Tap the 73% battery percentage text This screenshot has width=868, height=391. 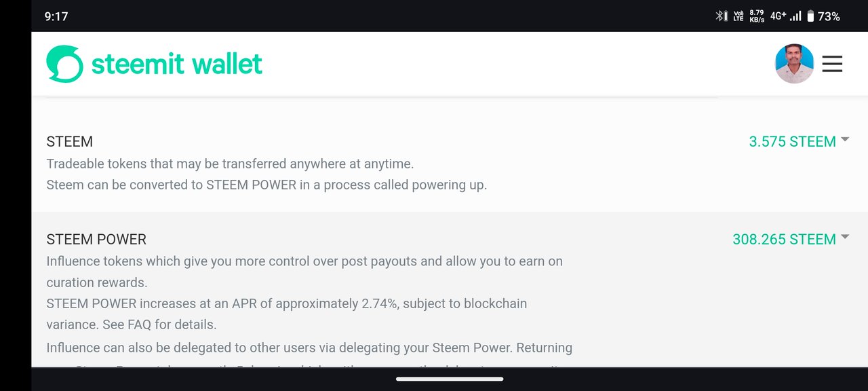(x=829, y=16)
